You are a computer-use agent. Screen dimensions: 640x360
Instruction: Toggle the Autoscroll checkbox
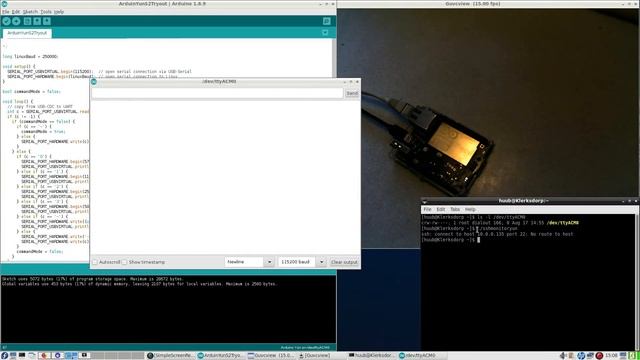(x=95, y=262)
